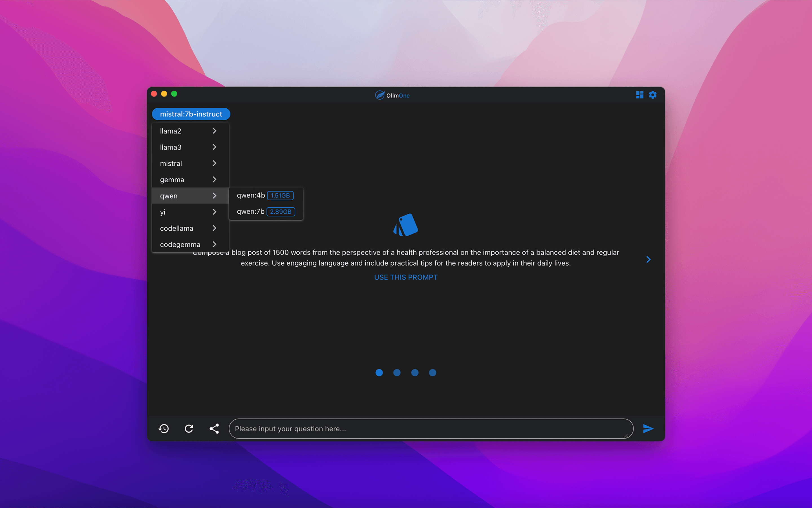Expand the gemma submenu
812x508 pixels.
190,179
